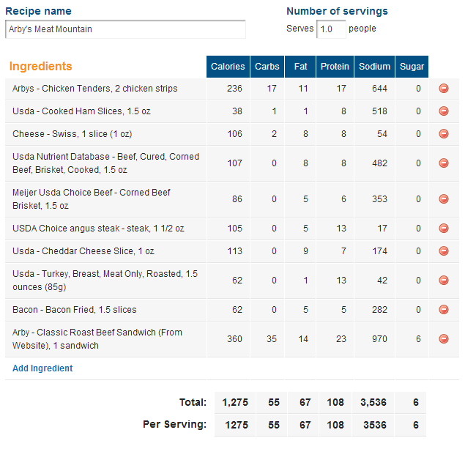Remove the Classic Roast Beef Sandwich

tap(444, 339)
